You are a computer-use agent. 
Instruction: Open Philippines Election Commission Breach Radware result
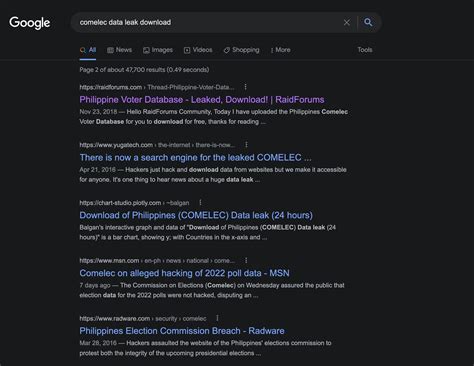tap(182, 331)
